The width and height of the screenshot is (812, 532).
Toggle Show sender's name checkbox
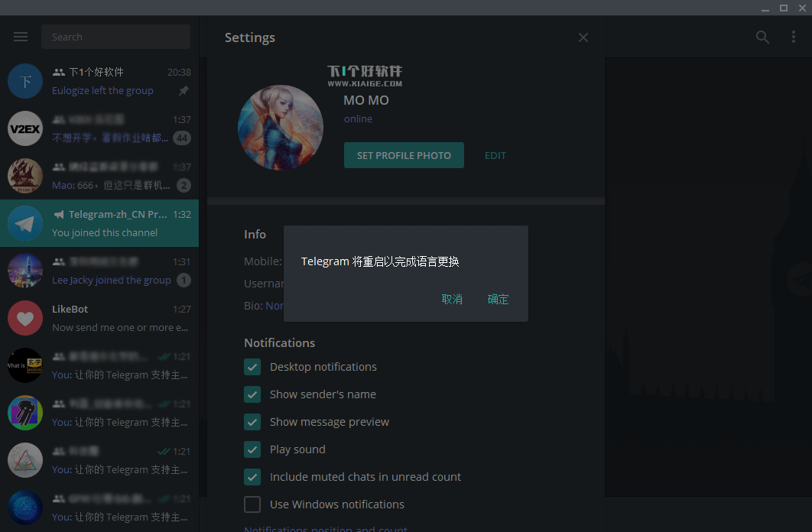[252, 394]
